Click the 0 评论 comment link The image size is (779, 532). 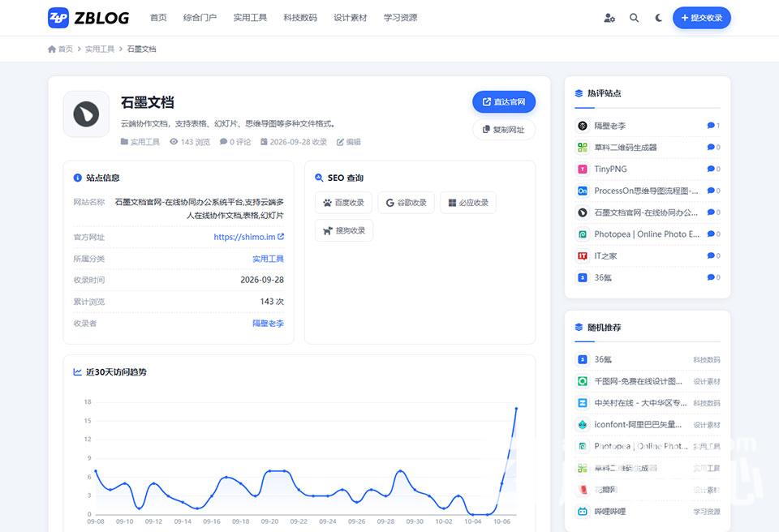[235, 142]
